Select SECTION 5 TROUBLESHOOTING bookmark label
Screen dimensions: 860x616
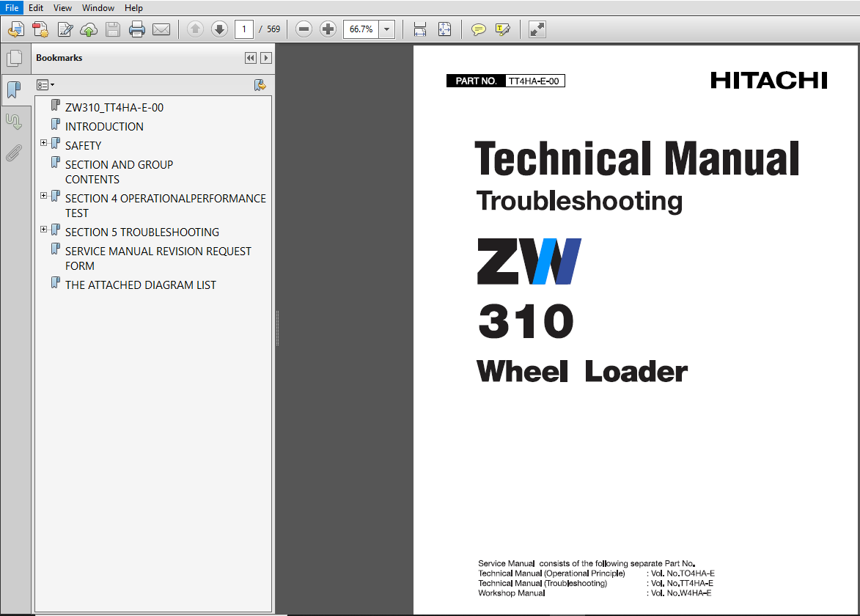(142, 232)
